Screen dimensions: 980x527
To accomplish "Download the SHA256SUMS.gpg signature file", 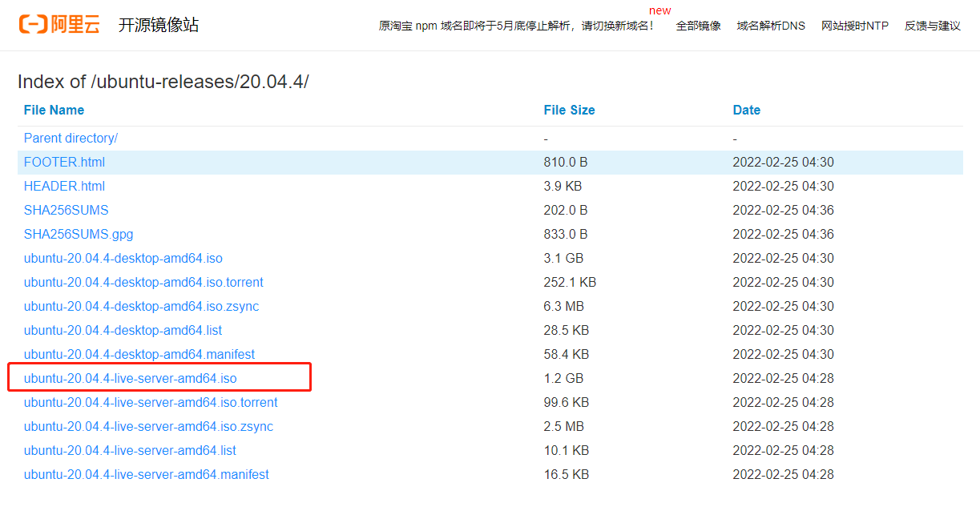I will 79,234.
